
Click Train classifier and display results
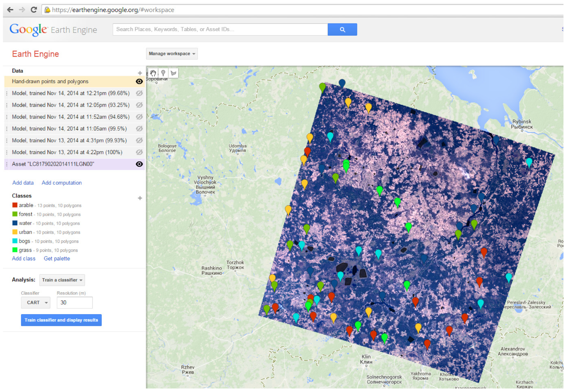(61, 320)
